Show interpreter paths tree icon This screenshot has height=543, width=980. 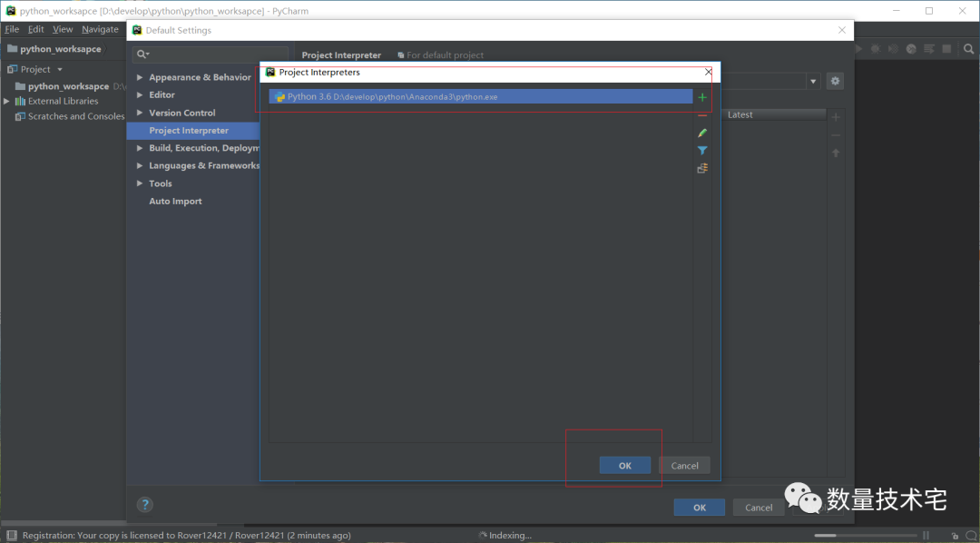701,168
